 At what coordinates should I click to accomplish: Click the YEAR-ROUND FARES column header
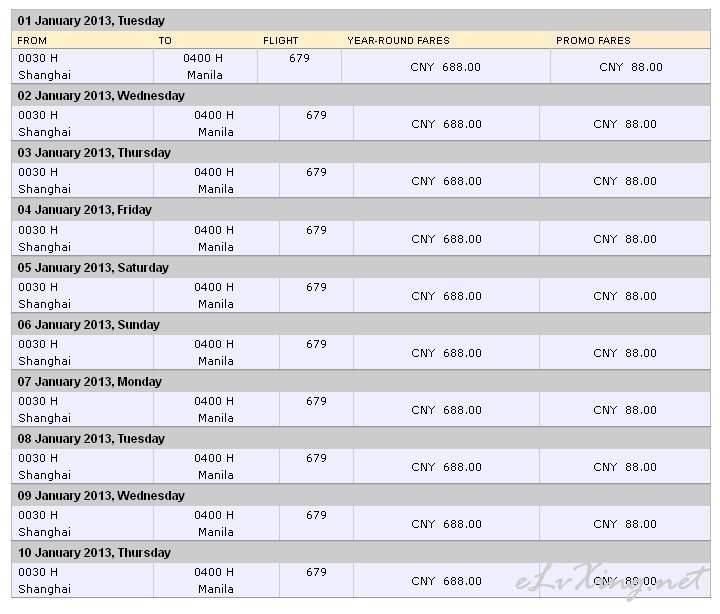399,40
